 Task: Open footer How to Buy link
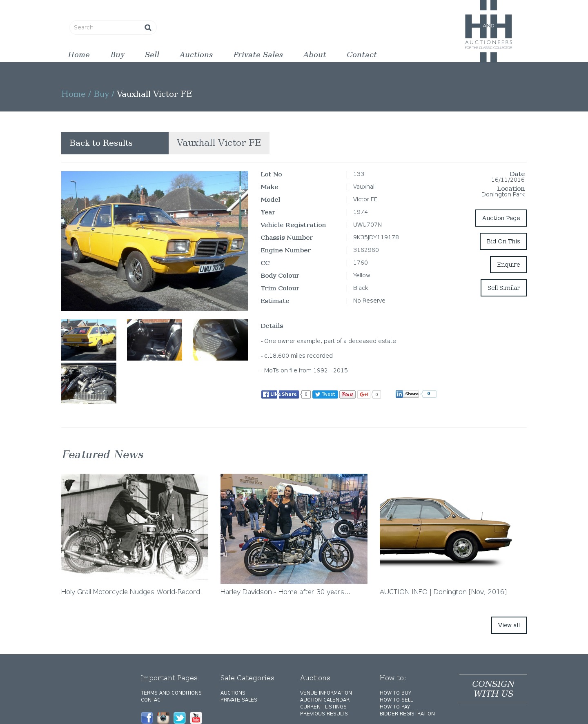(395, 693)
